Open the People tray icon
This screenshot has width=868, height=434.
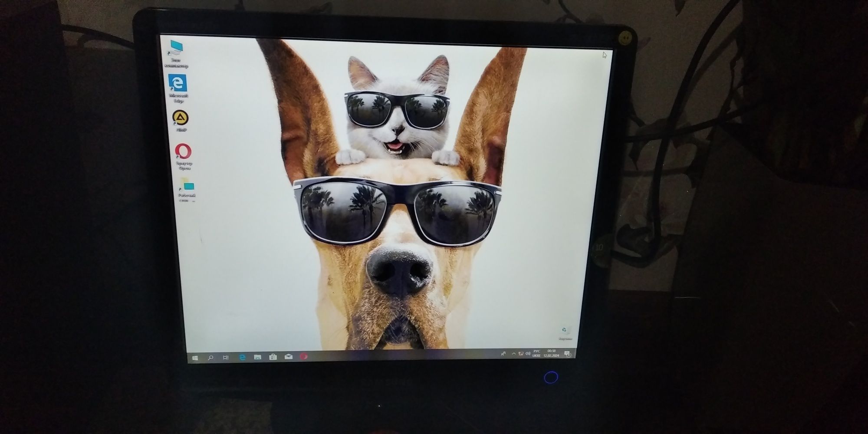503,354
